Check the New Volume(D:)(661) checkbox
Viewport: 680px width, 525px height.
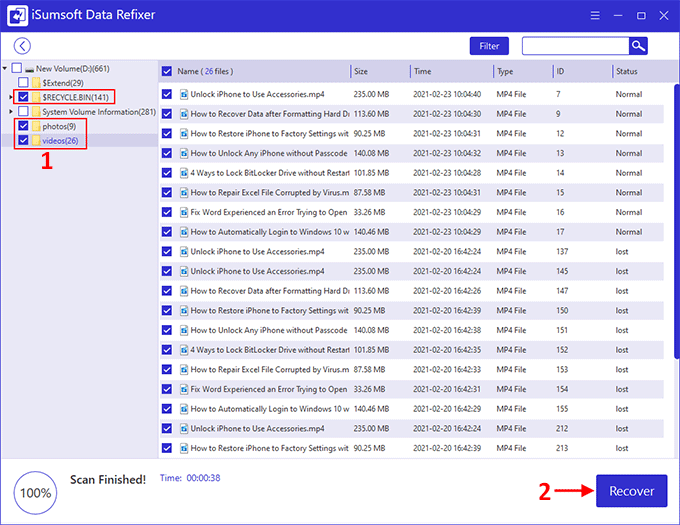(16, 68)
